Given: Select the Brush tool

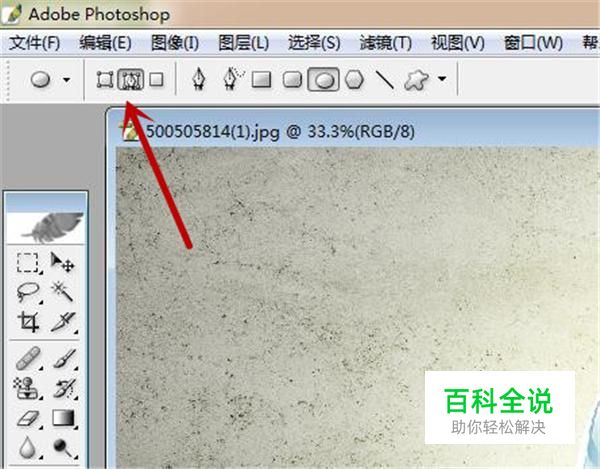Looking at the screenshot, I should click(x=64, y=358).
